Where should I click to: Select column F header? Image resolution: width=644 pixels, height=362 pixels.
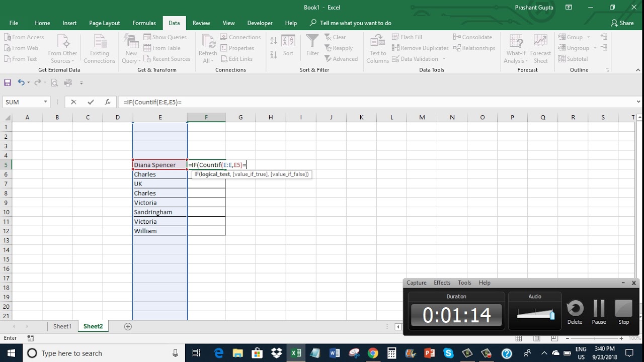tap(206, 117)
